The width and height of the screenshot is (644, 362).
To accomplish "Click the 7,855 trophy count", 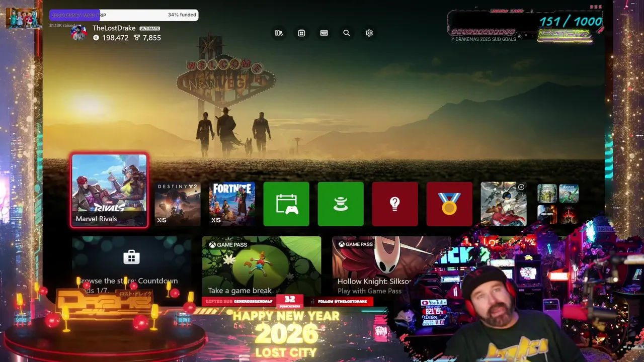I will (151, 38).
